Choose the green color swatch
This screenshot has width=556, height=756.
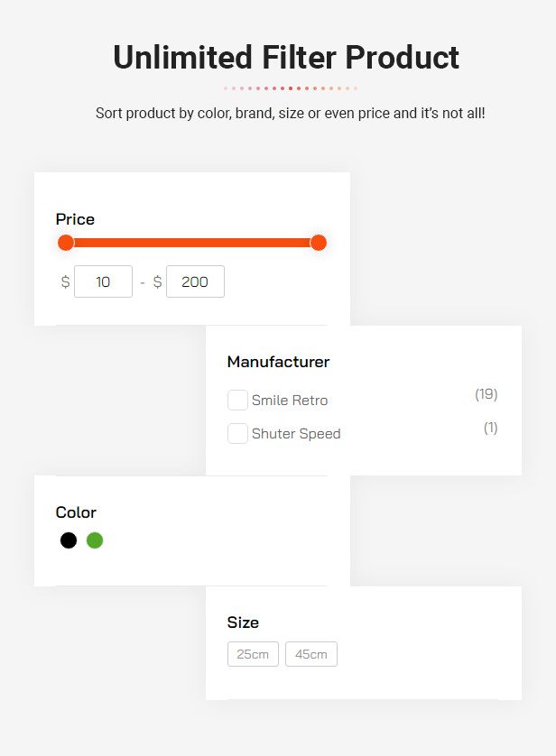[95, 540]
